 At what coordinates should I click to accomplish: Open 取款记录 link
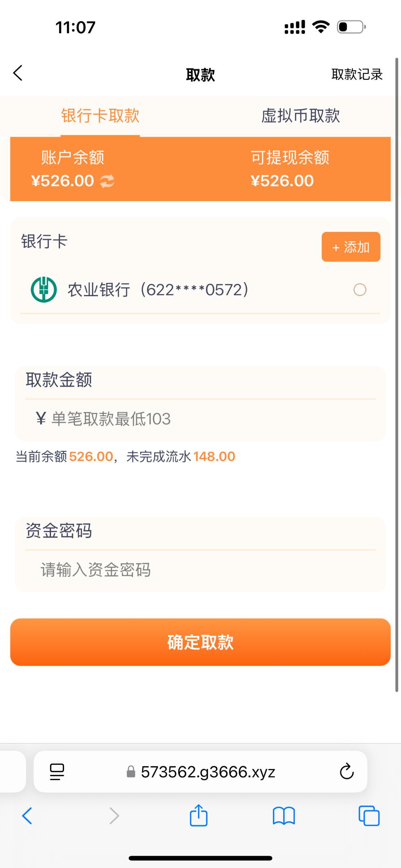click(357, 75)
